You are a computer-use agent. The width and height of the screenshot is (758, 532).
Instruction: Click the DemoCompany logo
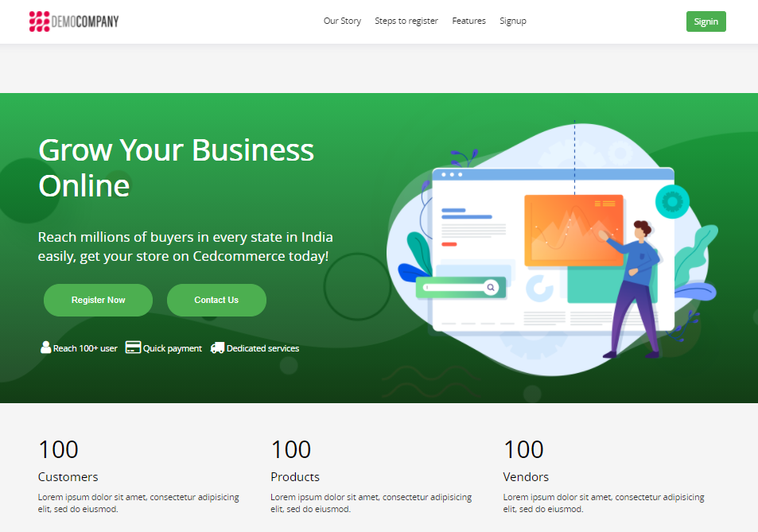point(74,21)
